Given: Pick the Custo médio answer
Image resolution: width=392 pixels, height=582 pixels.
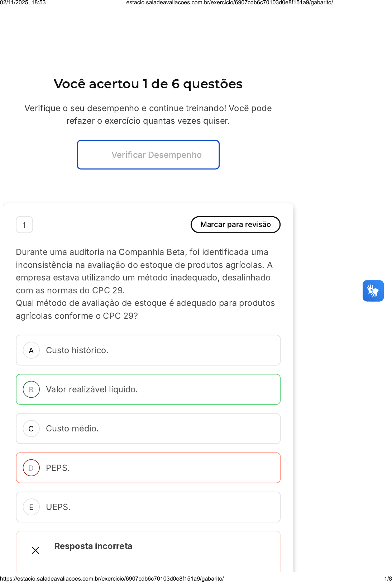Looking at the screenshot, I should point(72,429).
